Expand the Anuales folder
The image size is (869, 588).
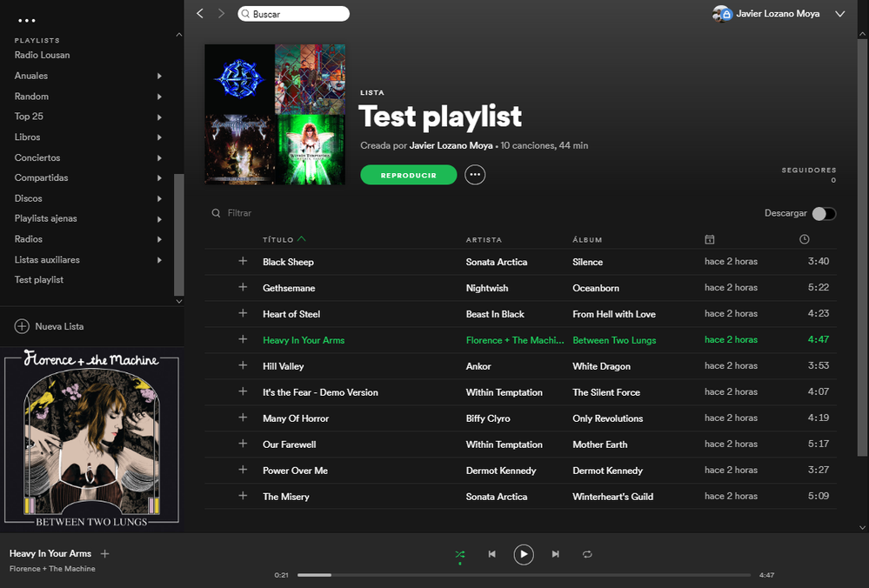click(159, 76)
